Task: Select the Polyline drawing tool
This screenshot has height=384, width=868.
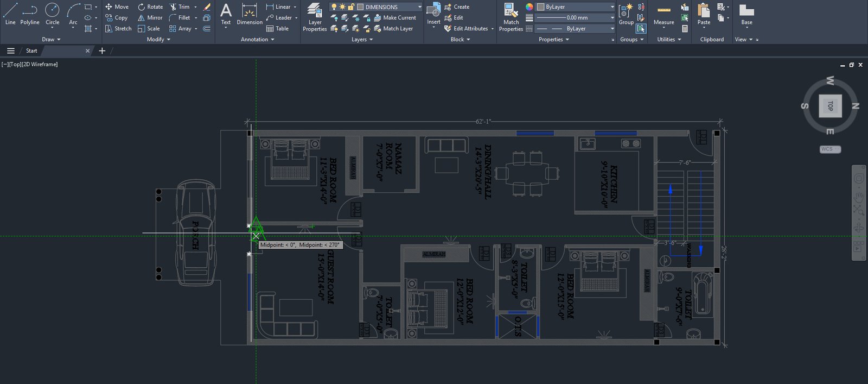Action: click(30, 14)
